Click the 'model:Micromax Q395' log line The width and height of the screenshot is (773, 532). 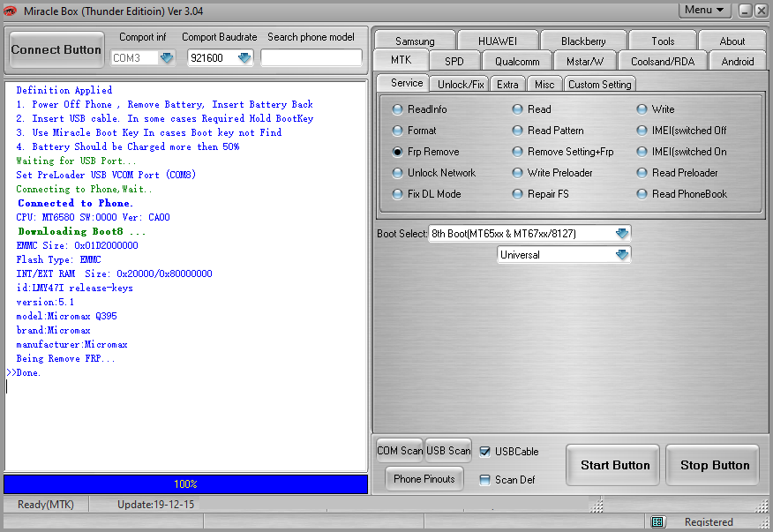click(x=66, y=316)
